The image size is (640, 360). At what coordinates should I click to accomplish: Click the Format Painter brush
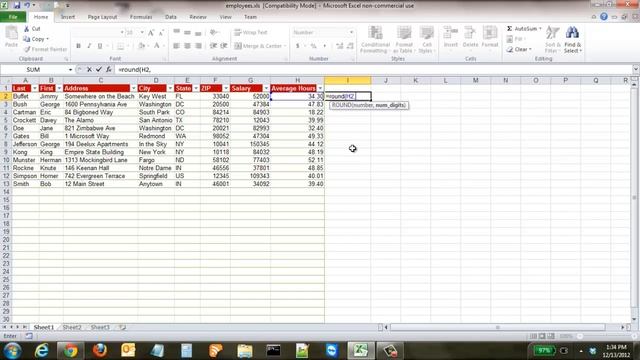tap(27, 49)
